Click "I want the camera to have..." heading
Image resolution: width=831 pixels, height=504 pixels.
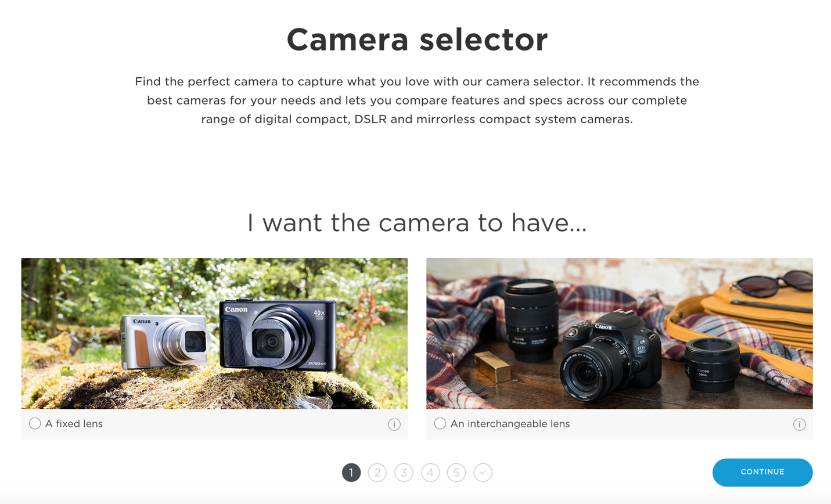point(417,222)
